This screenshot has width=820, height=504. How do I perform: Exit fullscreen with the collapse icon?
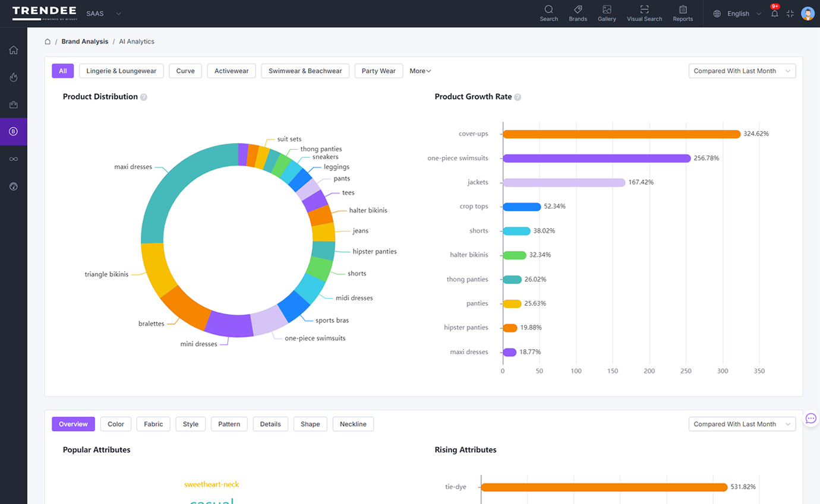click(x=790, y=14)
